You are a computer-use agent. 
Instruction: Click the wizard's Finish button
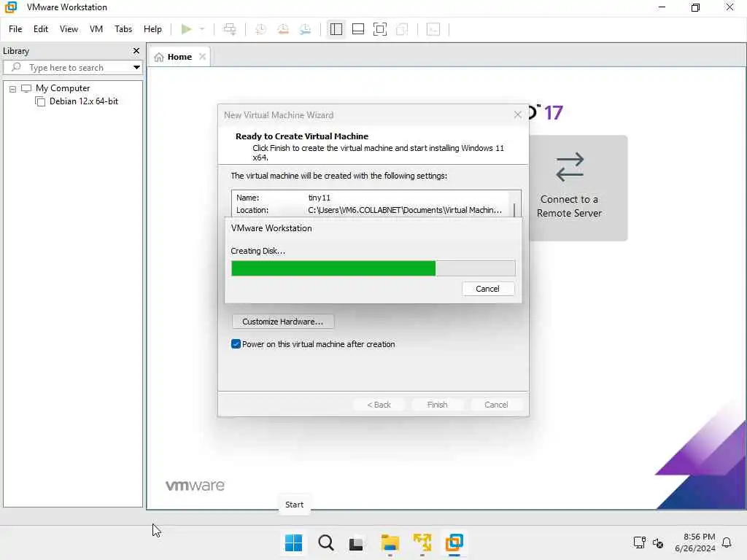tap(438, 404)
